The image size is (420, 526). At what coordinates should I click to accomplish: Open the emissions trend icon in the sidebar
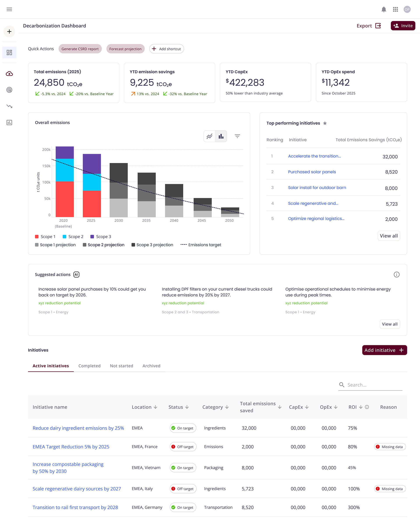coord(9,106)
